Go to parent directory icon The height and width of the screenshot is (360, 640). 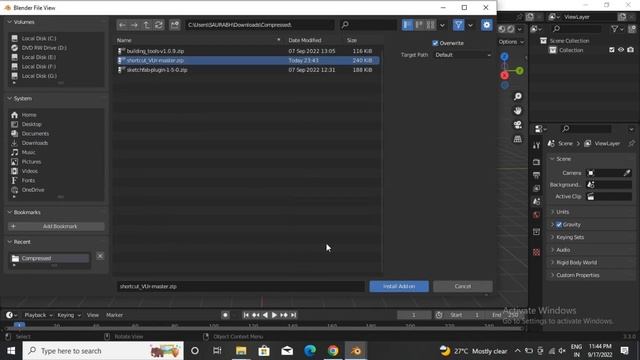point(147,25)
